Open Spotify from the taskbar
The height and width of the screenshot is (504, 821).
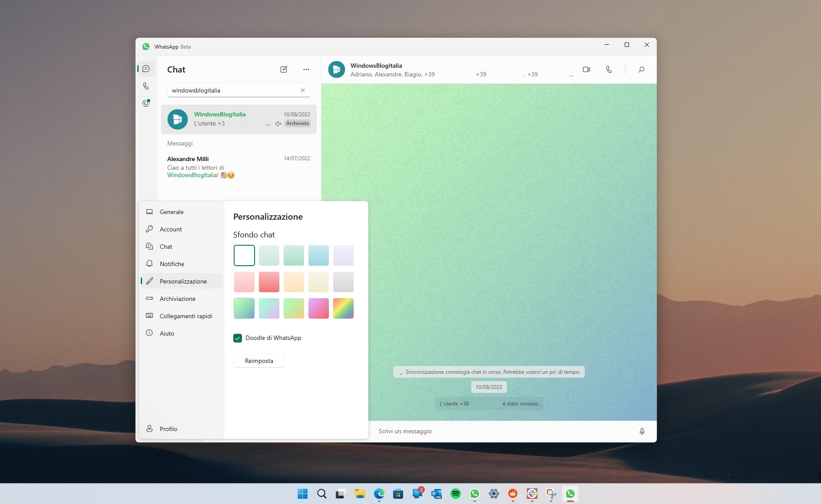pos(456,494)
